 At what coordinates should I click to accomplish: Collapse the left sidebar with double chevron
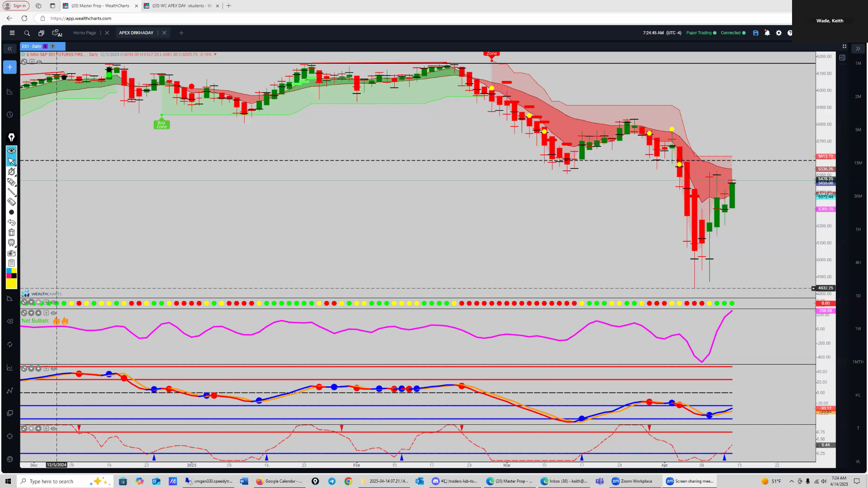(9, 48)
